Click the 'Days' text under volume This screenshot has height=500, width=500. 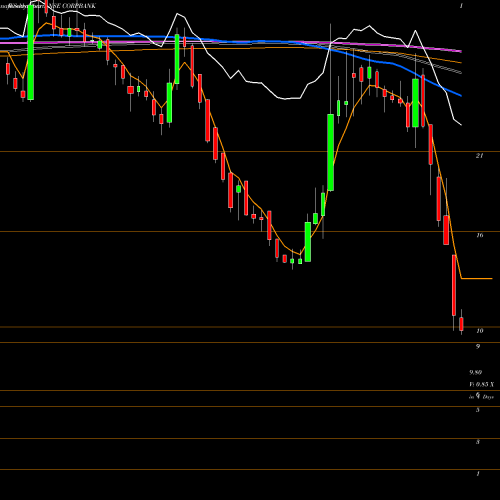pos(488,397)
